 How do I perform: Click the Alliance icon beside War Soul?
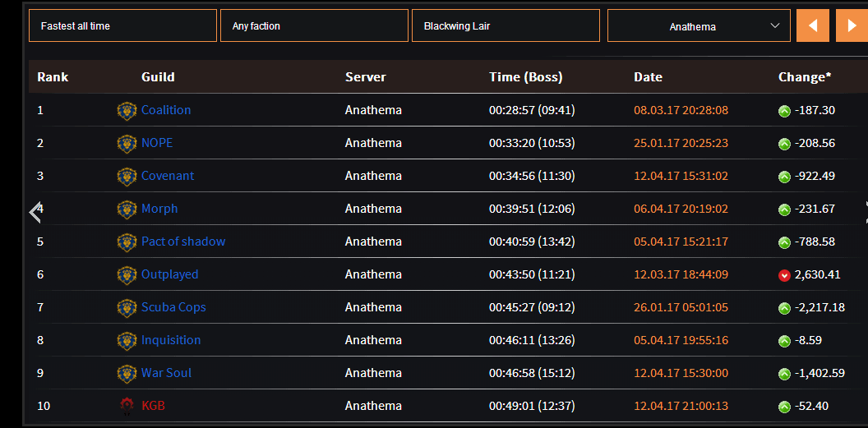click(127, 374)
